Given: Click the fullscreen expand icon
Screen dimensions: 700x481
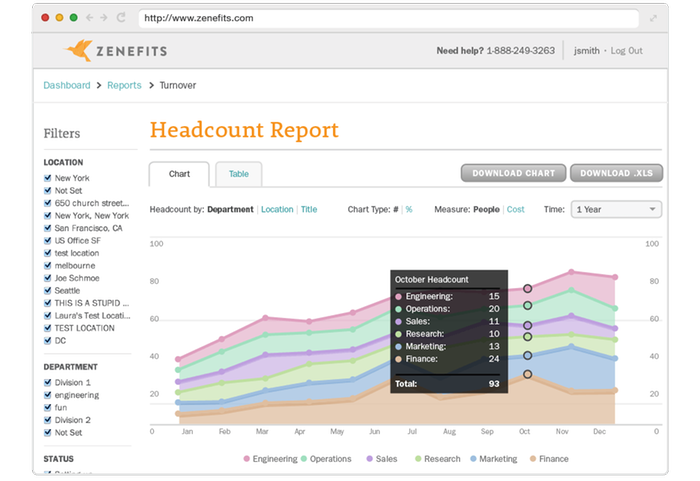Looking at the screenshot, I should pyautogui.click(x=653, y=18).
